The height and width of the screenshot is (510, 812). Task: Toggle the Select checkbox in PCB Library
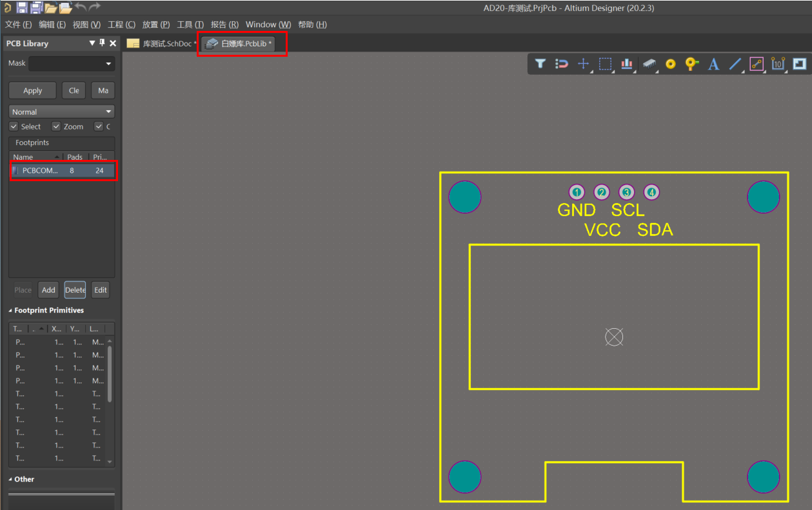coord(14,126)
